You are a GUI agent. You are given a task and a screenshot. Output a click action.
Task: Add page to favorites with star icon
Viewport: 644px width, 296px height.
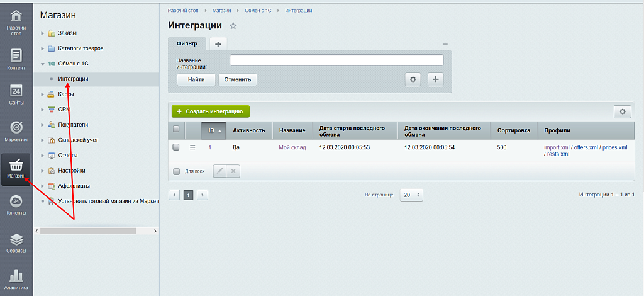[x=233, y=26]
